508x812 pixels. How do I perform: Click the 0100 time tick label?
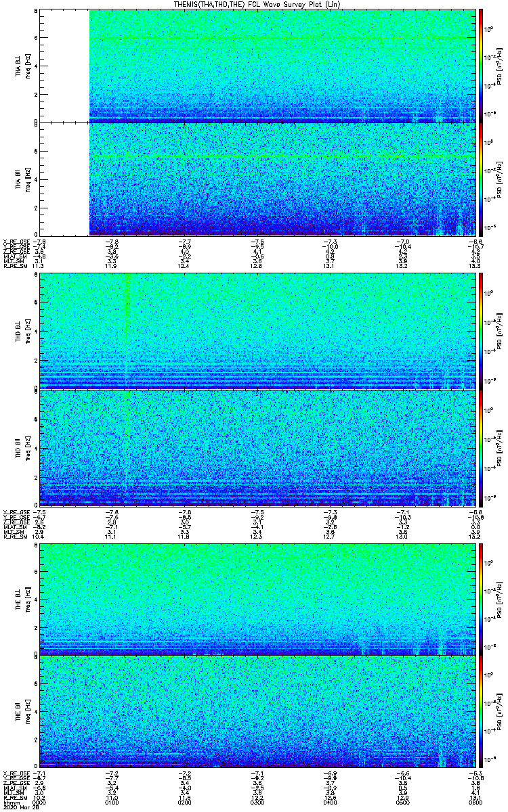[112, 802]
